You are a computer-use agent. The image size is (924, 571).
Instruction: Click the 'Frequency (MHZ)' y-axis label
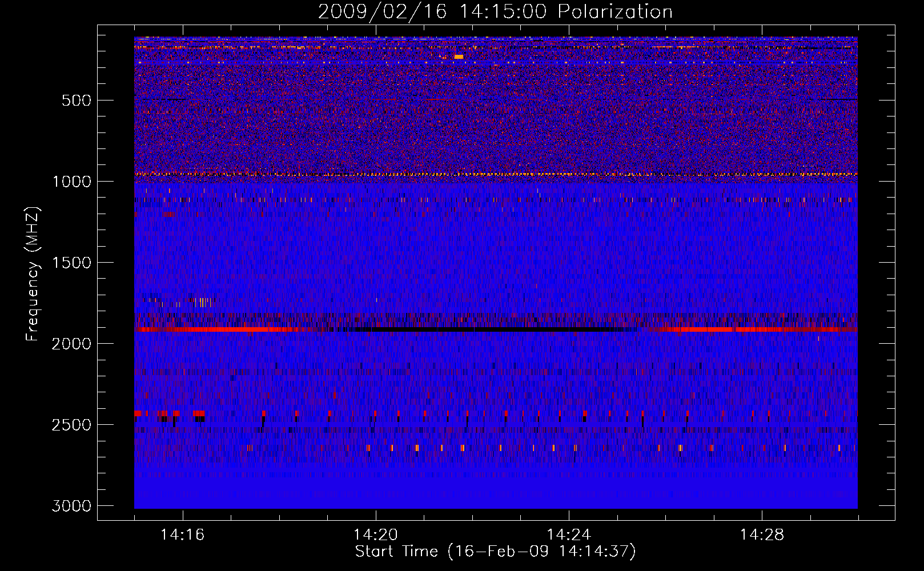(x=33, y=274)
